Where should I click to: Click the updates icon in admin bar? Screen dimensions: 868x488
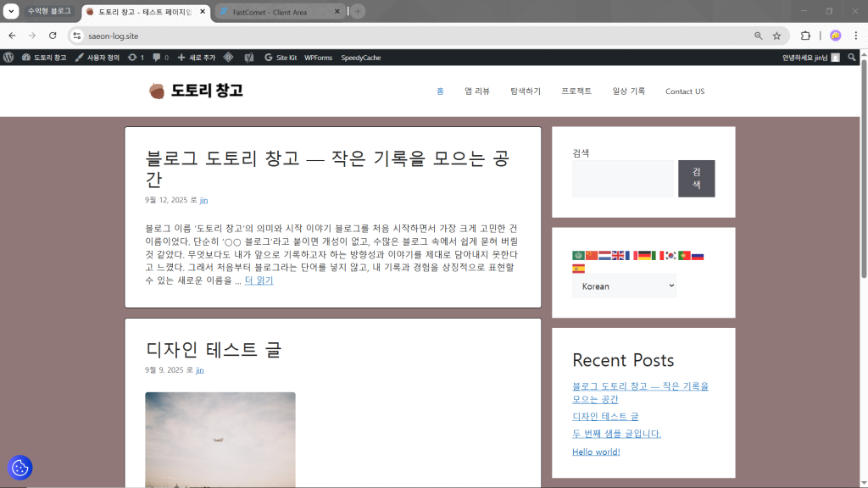(135, 58)
